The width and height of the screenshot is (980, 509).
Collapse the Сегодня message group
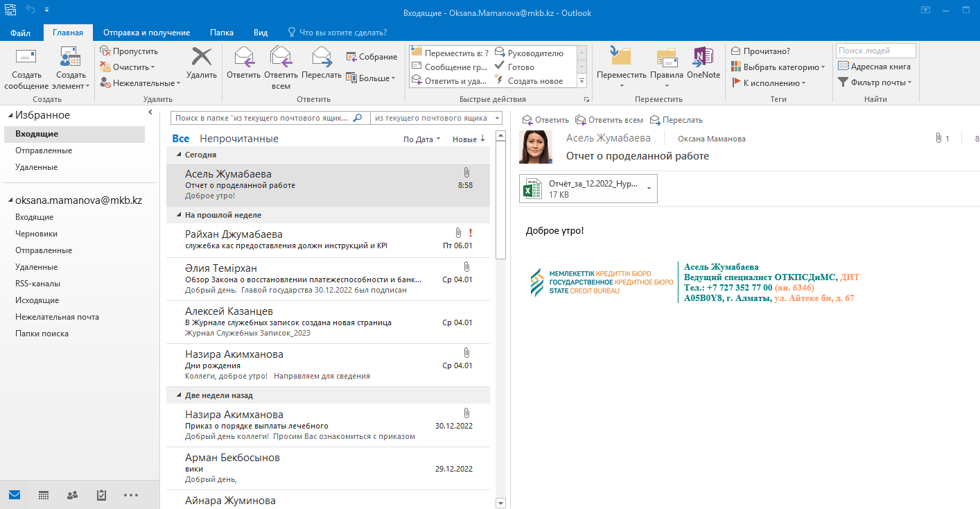pos(180,155)
